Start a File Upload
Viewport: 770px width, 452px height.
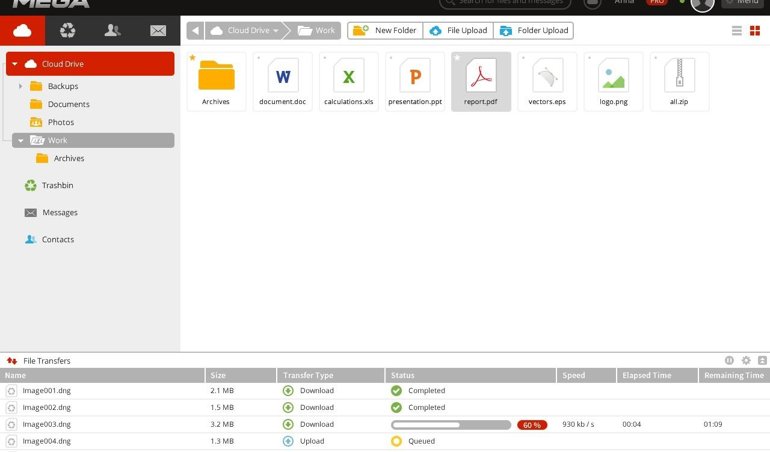(x=458, y=30)
